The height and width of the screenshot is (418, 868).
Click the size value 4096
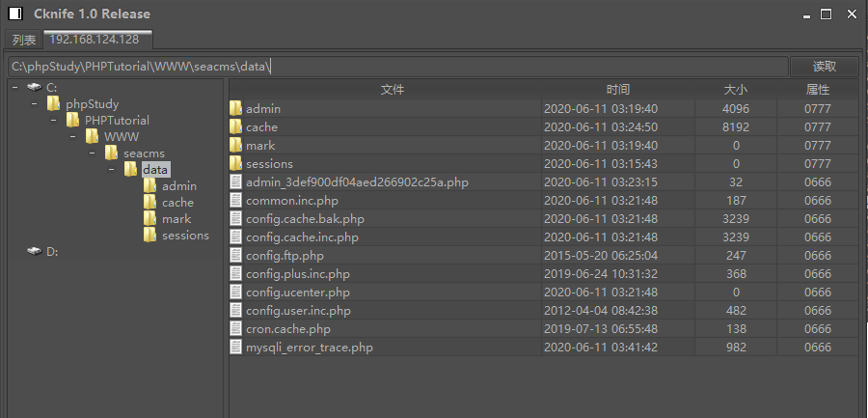click(x=736, y=109)
